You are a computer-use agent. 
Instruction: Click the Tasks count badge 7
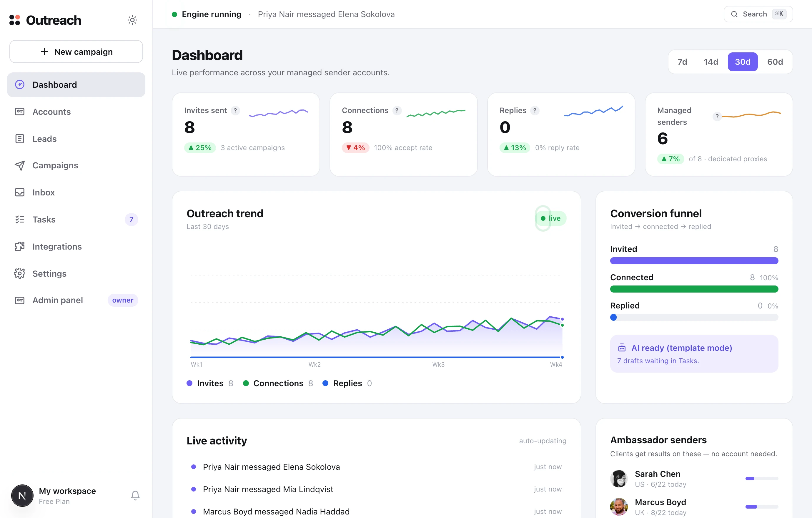[132, 219]
